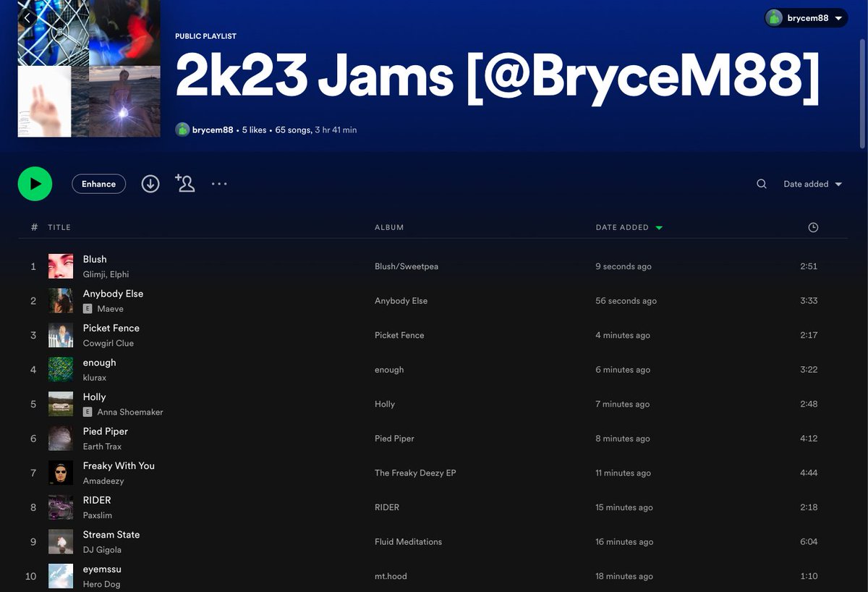Click track number 8 for RIDER
Image resolution: width=868 pixels, height=592 pixels.
click(33, 507)
